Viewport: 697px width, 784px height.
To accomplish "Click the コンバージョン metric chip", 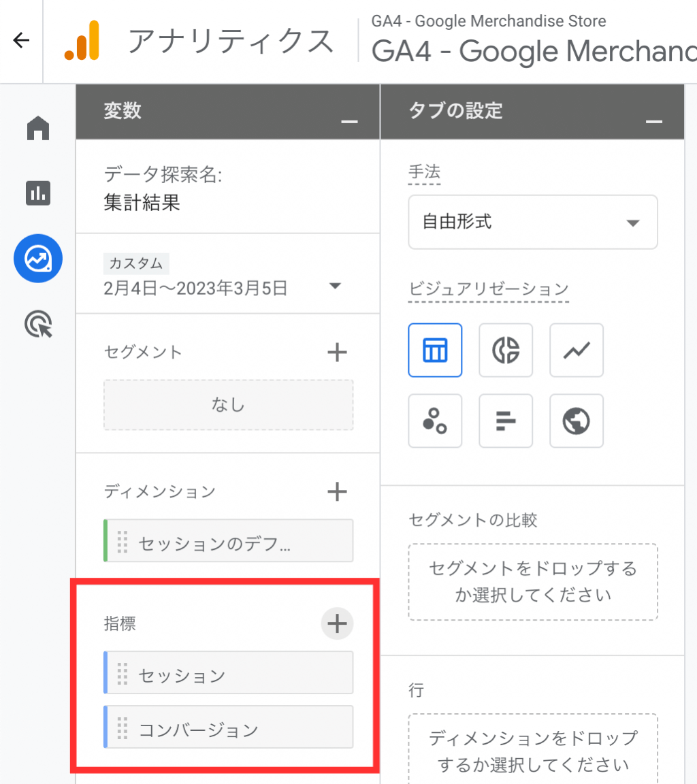I will coord(229,727).
